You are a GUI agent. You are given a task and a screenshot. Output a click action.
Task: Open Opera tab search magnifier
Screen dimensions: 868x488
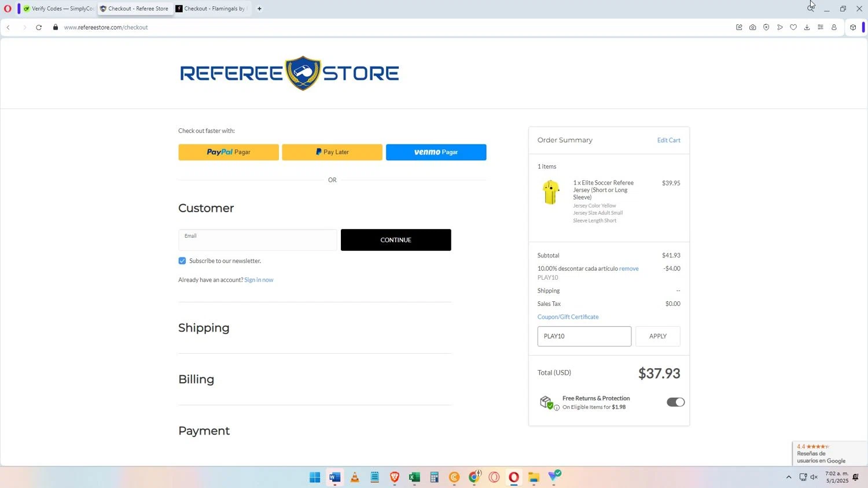[811, 8]
